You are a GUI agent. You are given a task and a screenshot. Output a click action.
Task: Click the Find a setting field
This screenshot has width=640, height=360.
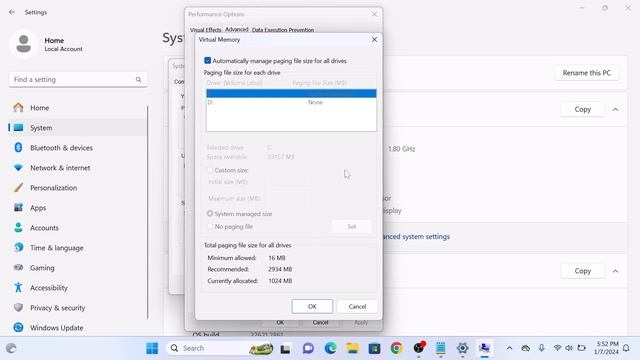[x=78, y=80]
